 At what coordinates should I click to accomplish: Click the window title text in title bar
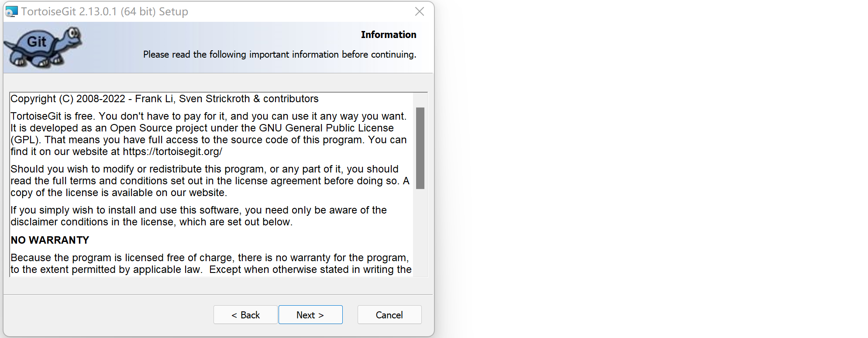[104, 11]
